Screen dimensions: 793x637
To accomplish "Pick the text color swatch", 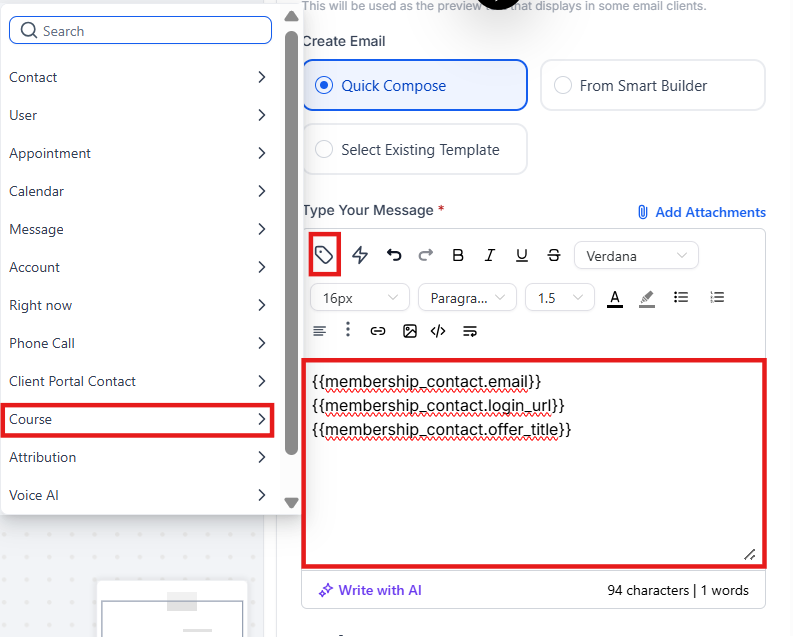I will coord(615,297).
